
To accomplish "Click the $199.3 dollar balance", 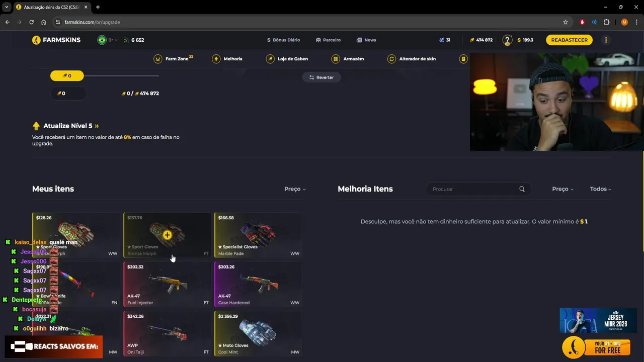I will click(x=525, y=40).
